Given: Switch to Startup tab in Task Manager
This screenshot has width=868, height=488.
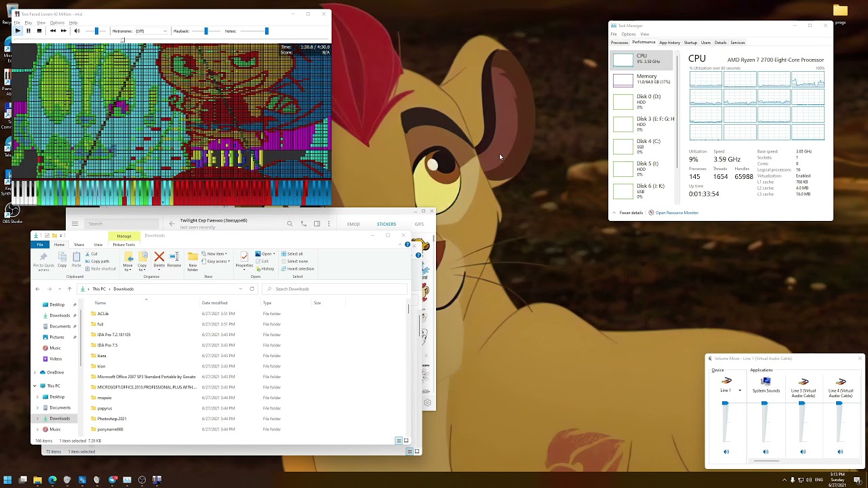Looking at the screenshot, I should pyautogui.click(x=690, y=43).
